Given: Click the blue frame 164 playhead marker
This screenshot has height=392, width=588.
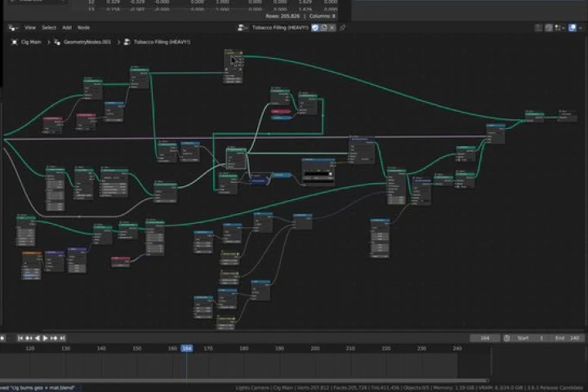Looking at the screenshot, I should coord(187,349).
